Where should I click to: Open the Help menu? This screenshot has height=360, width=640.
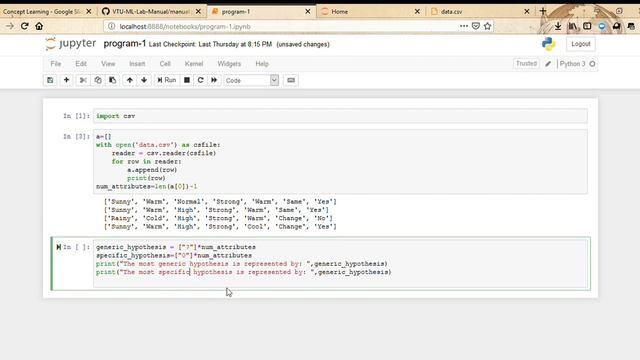[x=262, y=64]
